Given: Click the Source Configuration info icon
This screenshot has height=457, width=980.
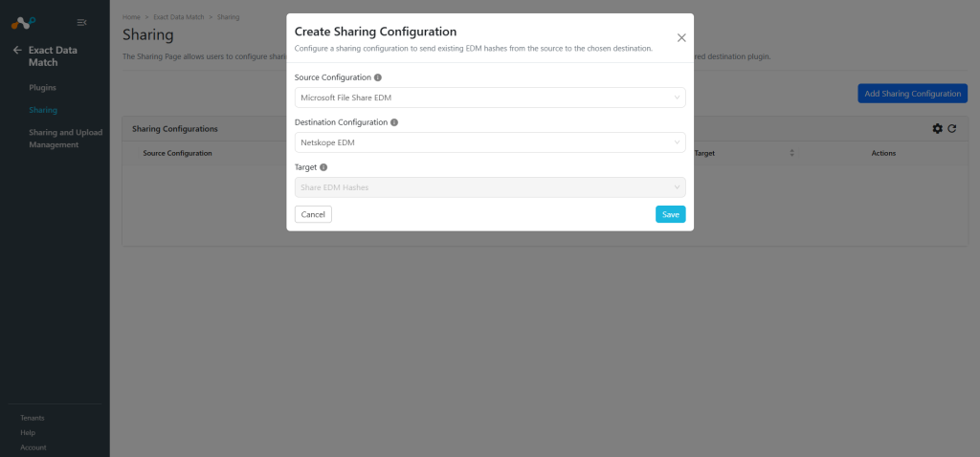Looking at the screenshot, I should [x=377, y=77].
